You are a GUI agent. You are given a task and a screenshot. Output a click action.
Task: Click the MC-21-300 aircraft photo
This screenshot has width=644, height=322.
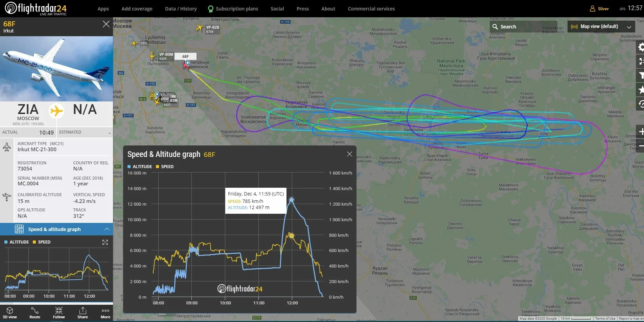pyautogui.click(x=56, y=69)
